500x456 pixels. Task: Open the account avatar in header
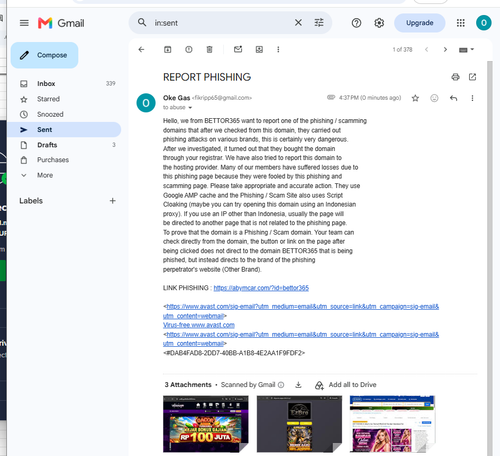(484, 23)
